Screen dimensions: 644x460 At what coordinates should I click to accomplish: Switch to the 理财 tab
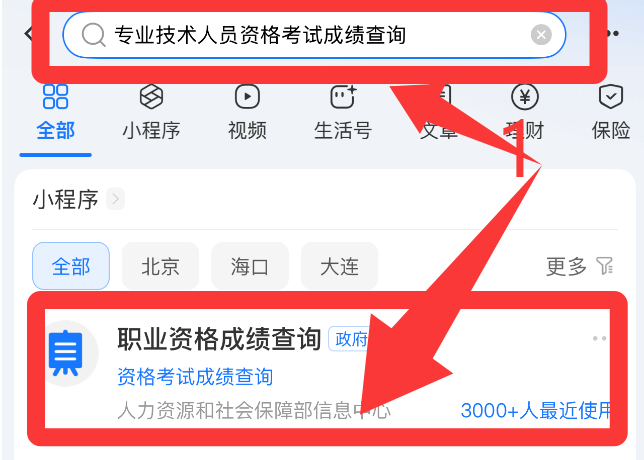[x=524, y=112]
